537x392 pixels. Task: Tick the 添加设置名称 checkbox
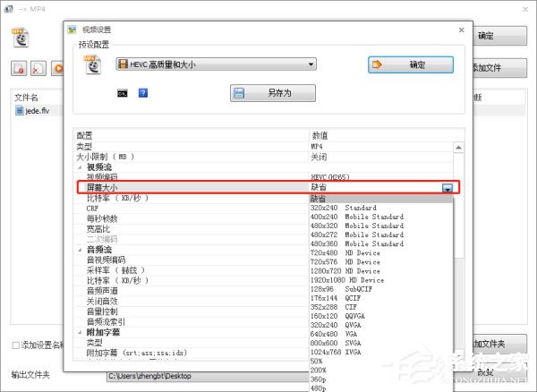[x=15, y=345]
